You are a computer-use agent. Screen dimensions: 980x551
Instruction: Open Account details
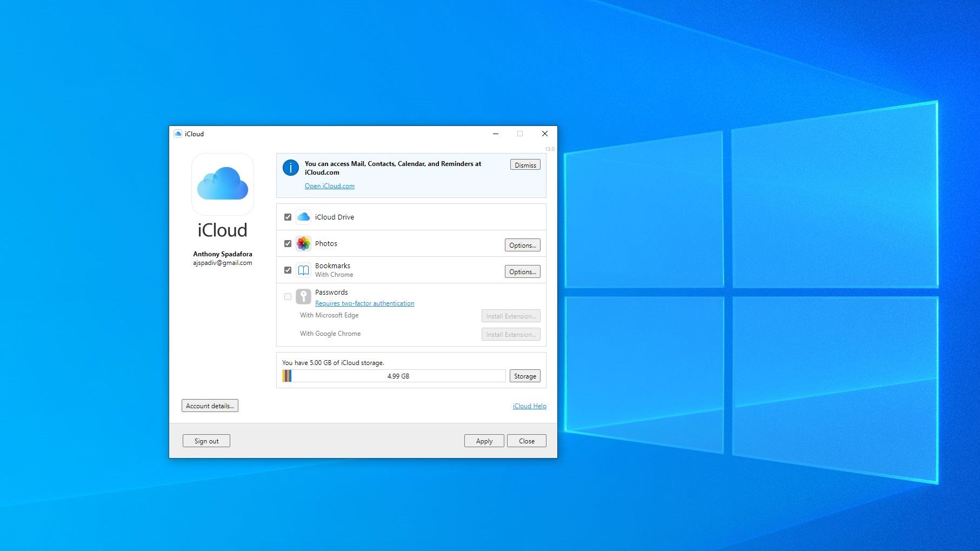tap(210, 406)
